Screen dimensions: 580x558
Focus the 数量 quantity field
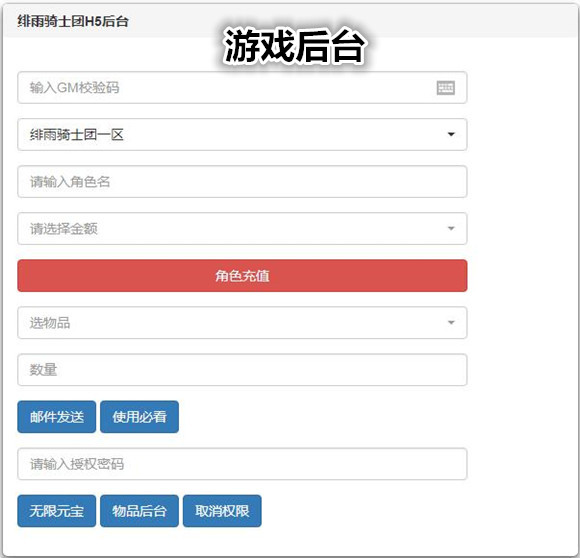tap(242, 370)
